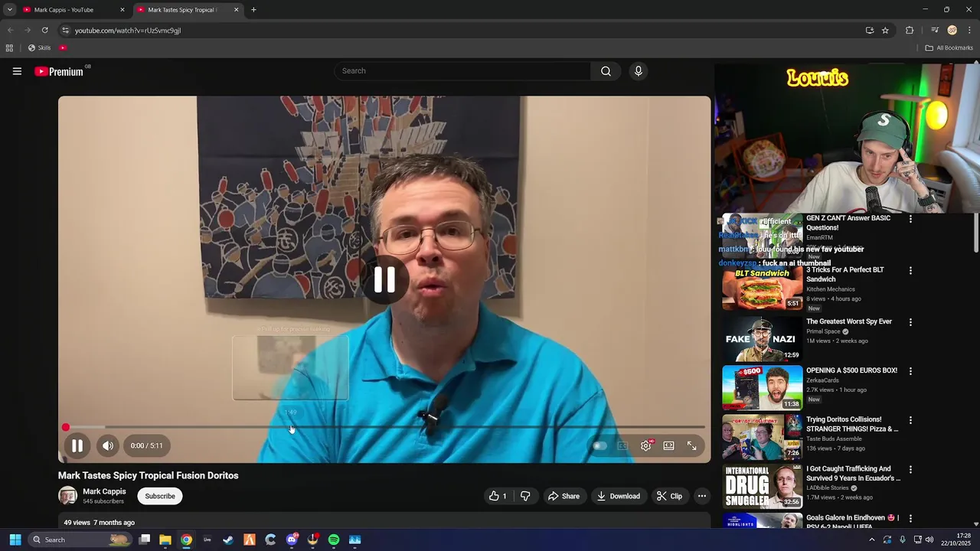The width and height of the screenshot is (980, 551).
Task: Open Chrome three-dot menu
Action: (x=969, y=30)
